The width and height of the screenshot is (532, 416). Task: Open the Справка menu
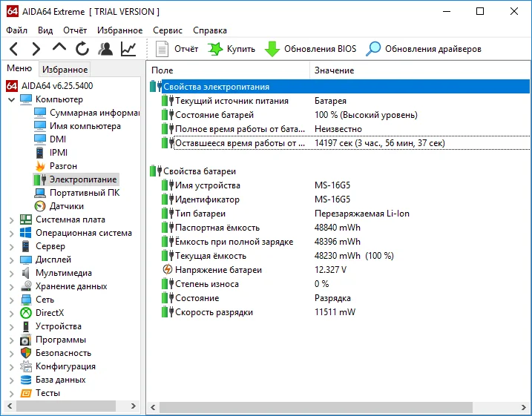210,30
